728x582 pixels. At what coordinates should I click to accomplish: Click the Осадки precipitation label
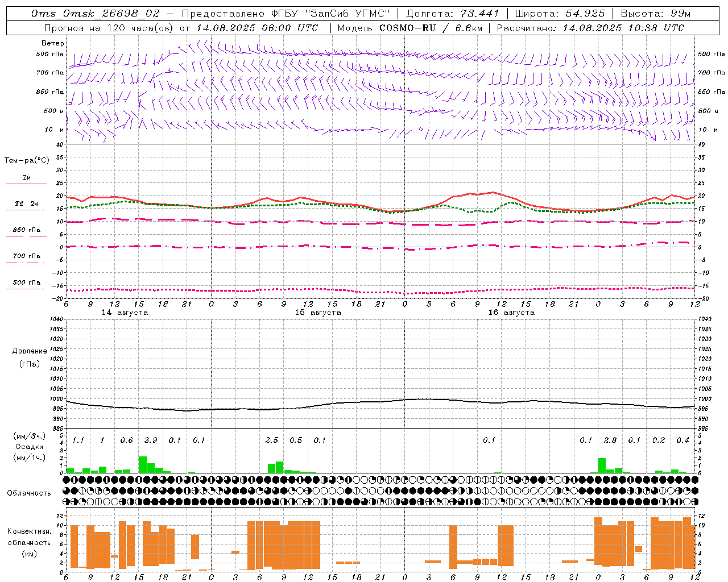pos(29,447)
